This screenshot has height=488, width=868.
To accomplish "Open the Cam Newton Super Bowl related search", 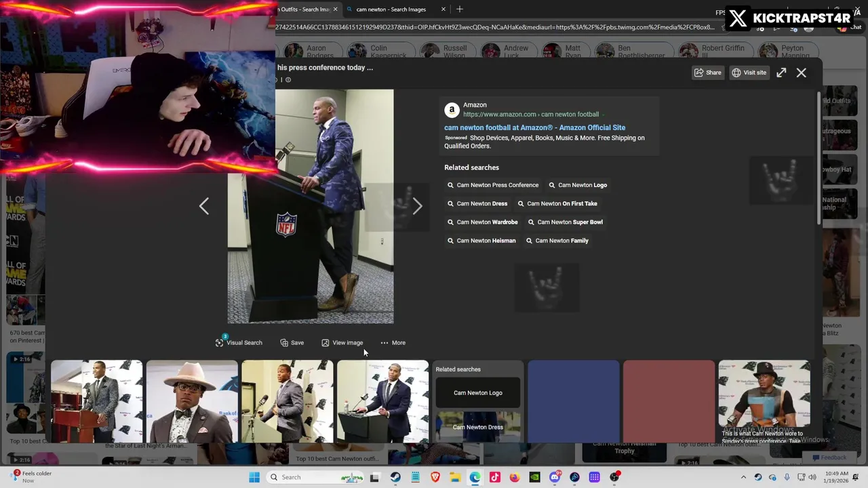I will click(x=565, y=222).
